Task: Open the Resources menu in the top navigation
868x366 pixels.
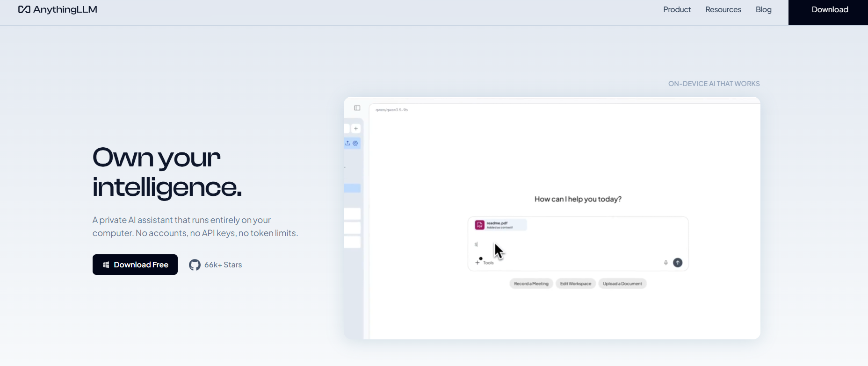Action: coord(723,9)
